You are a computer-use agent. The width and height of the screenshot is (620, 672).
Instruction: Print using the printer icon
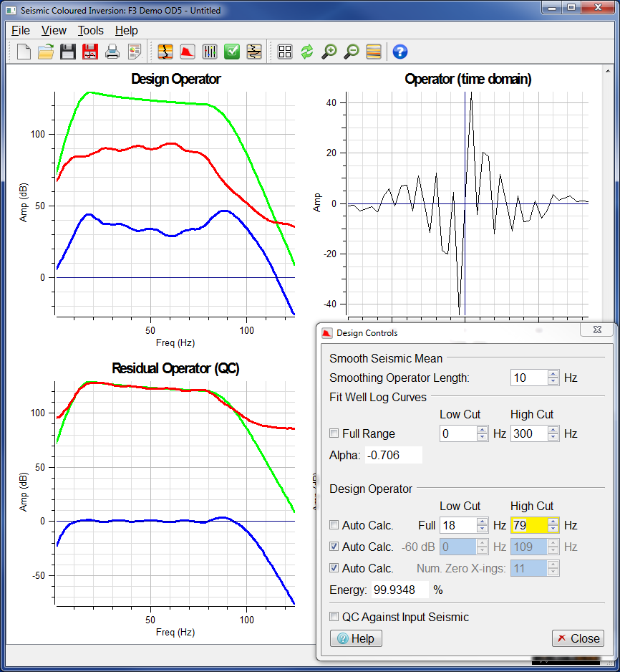pyautogui.click(x=112, y=52)
